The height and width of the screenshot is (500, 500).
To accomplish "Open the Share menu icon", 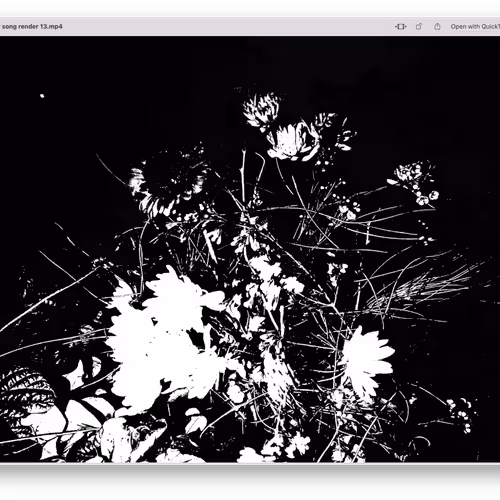I will click(437, 27).
